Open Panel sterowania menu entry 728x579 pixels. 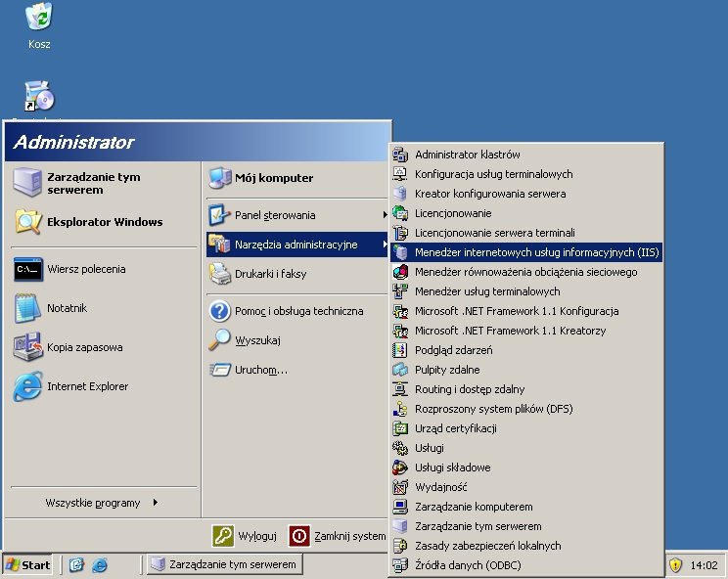[296, 215]
